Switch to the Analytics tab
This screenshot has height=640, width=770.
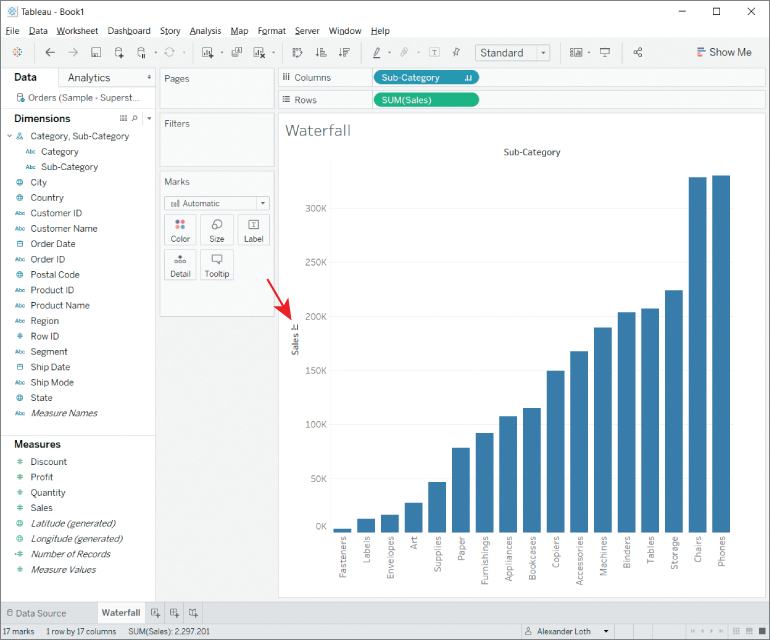coord(89,78)
